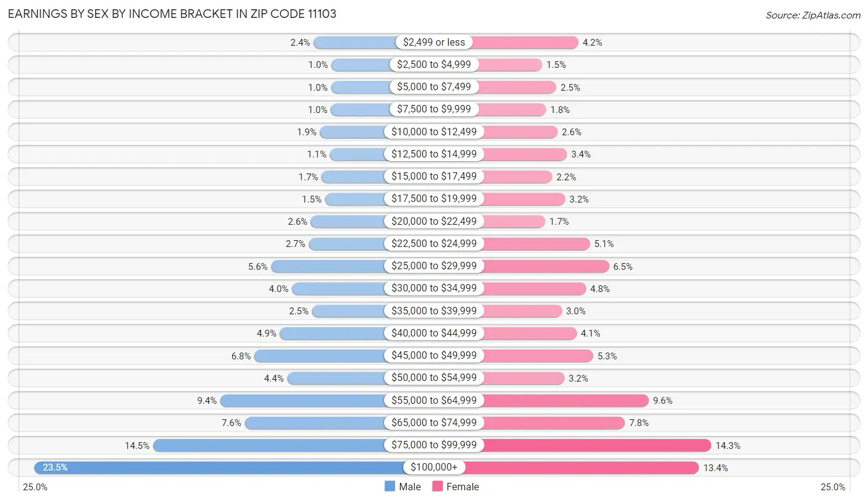The height and width of the screenshot is (502, 868).
Task: Click the 14.3% female bar for $75,000 to $99,999
Action: click(572, 445)
